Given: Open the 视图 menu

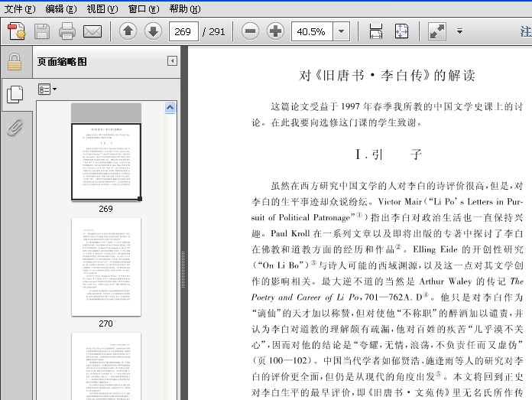Looking at the screenshot, I should 102,8.
